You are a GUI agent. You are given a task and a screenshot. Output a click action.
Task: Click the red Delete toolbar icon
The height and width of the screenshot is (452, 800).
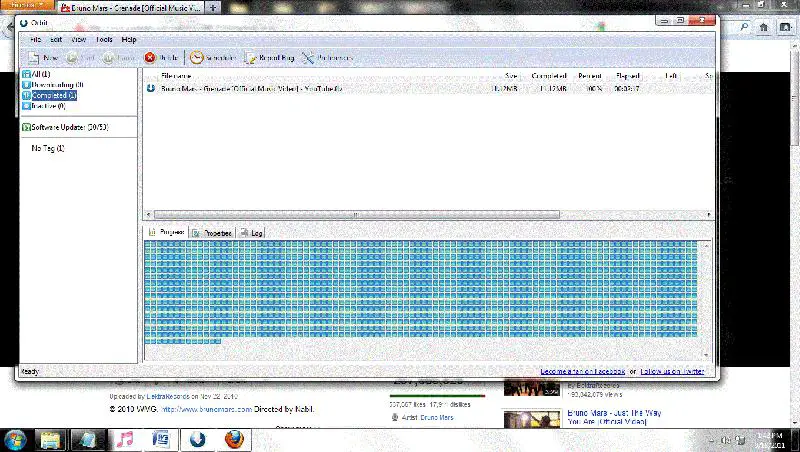[x=149, y=58]
